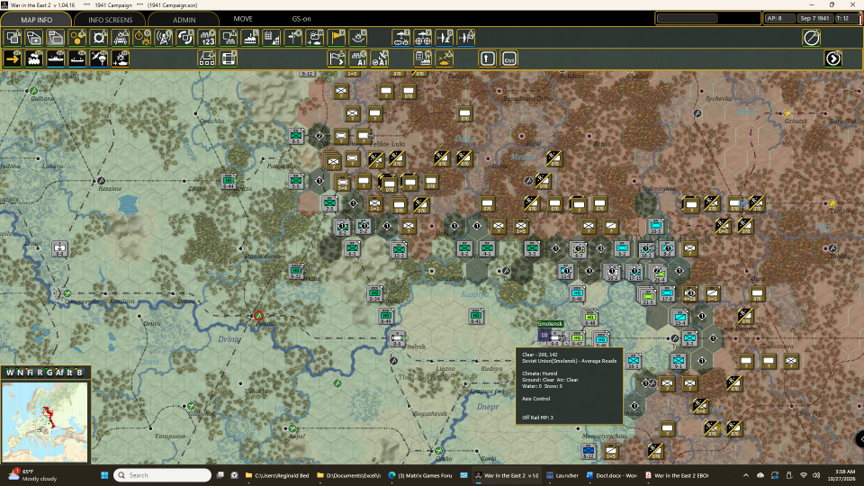The image size is (864, 486).
Task: Open the INFO SCREENS tab
Action: point(110,19)
